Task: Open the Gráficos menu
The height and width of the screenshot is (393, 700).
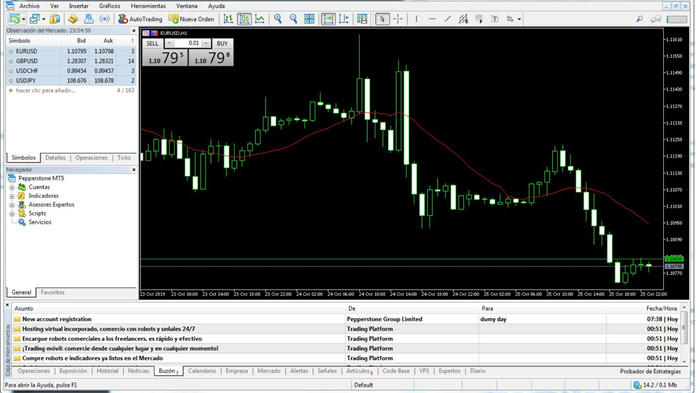Action: tap(109, 6)
